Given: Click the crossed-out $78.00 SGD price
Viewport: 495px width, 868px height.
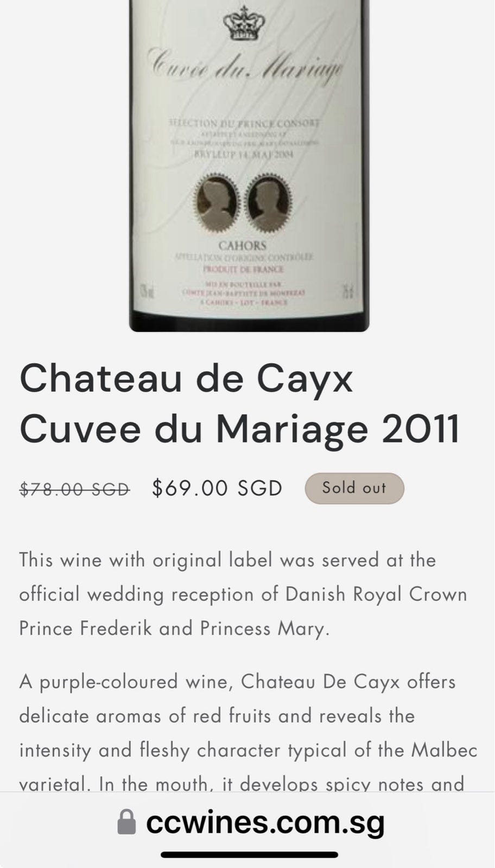Looking at the screenshot, I should pos(74,489).
